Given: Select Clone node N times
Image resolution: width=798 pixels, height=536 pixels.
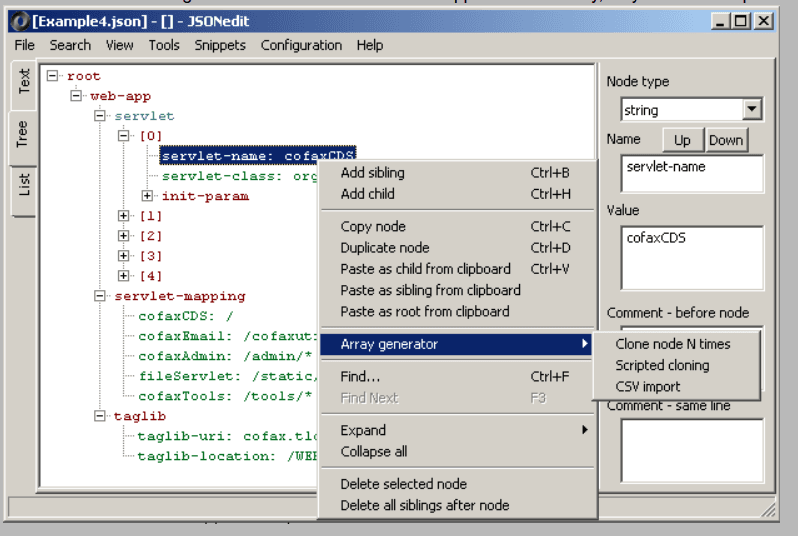Looking at the screenshot, I should pos(673,344).
